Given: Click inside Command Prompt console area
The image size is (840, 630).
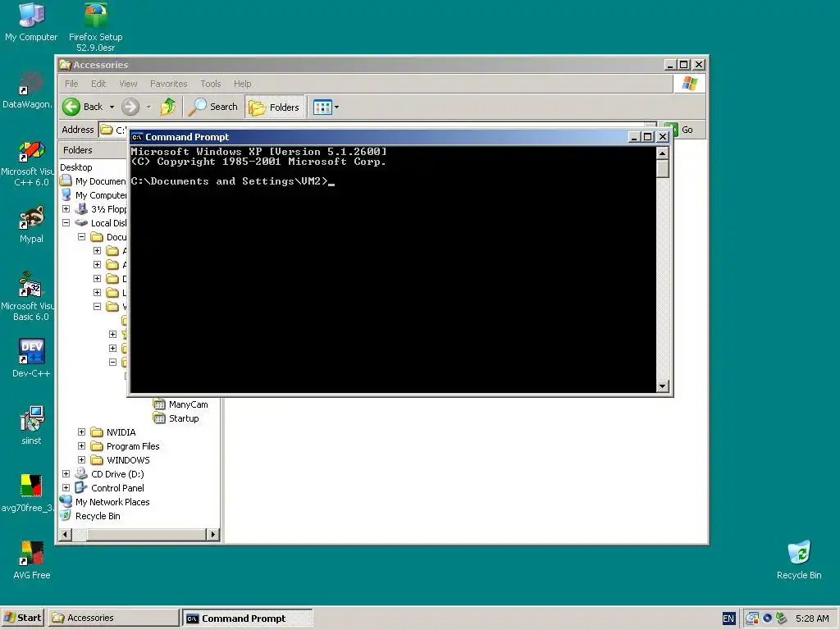Looking at the screenshot, I should (x=393, y=269).
